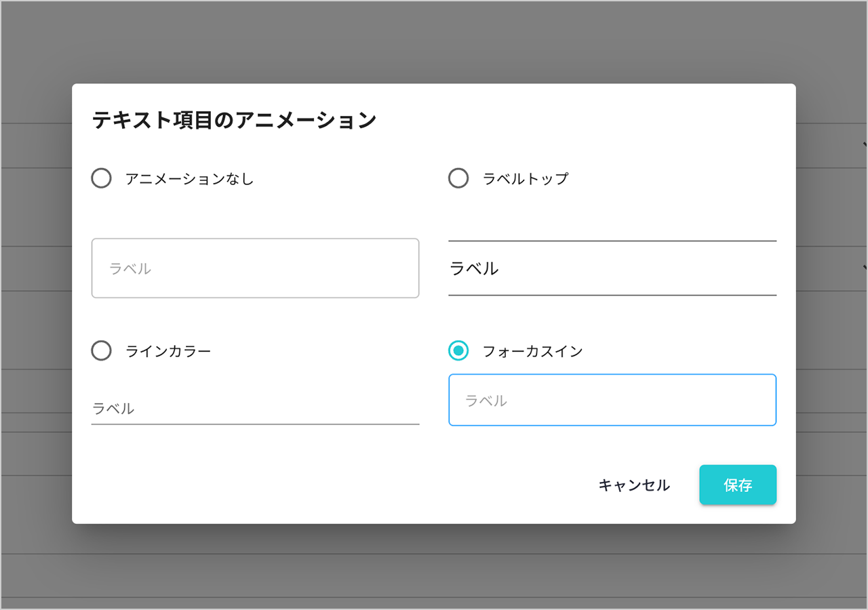Select the ラベルトップ radio button

pyautogui.click(x=458, y=178)
